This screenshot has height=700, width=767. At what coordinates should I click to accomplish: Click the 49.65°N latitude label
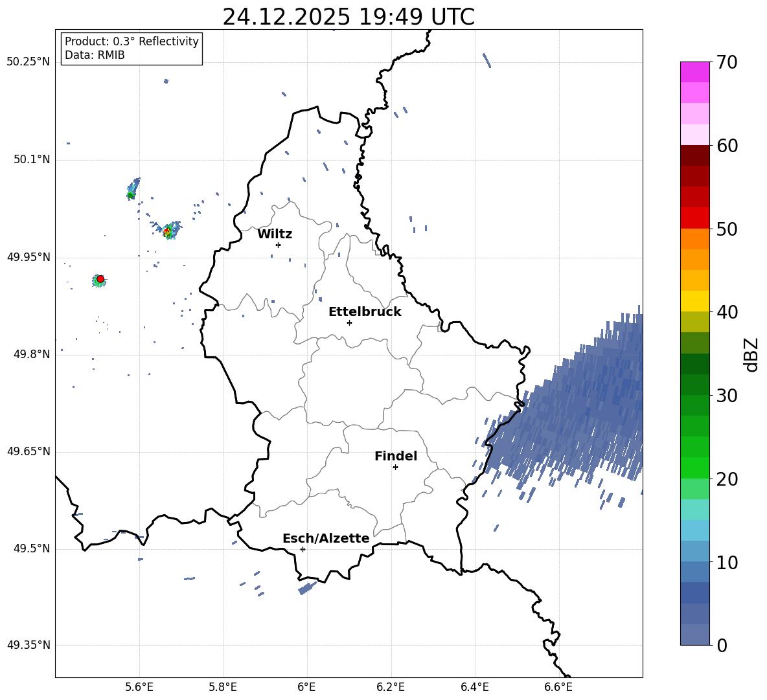point(29,451)
